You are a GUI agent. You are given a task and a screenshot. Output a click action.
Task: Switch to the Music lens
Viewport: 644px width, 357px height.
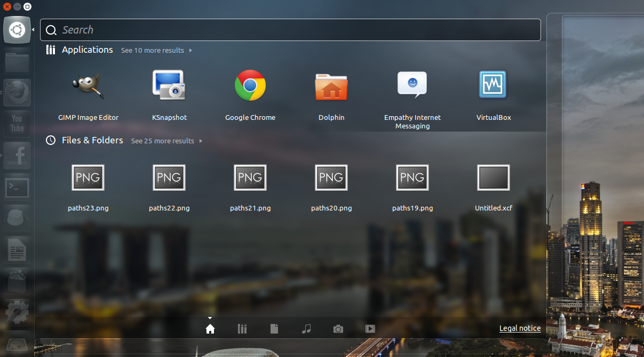click(306, 329)
